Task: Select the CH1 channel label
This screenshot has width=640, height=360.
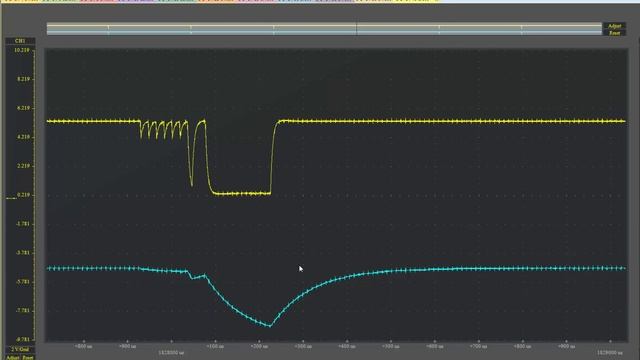Action: click(20, 41)
